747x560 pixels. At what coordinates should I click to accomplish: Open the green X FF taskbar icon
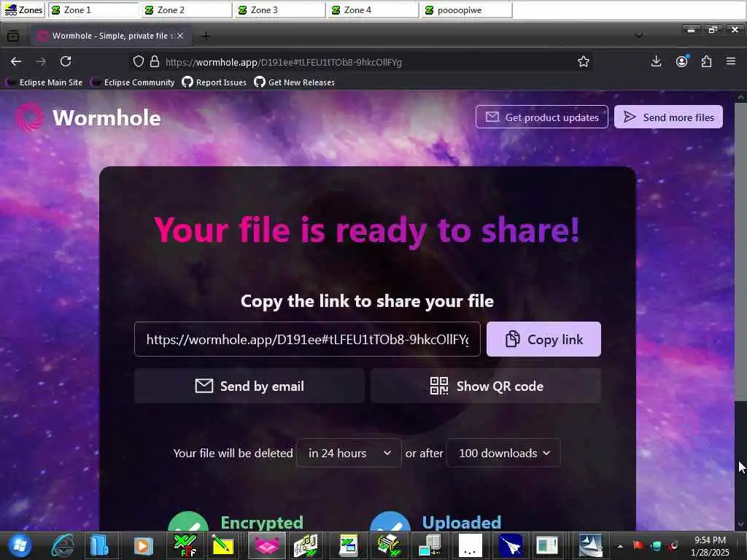pos(185,545)
